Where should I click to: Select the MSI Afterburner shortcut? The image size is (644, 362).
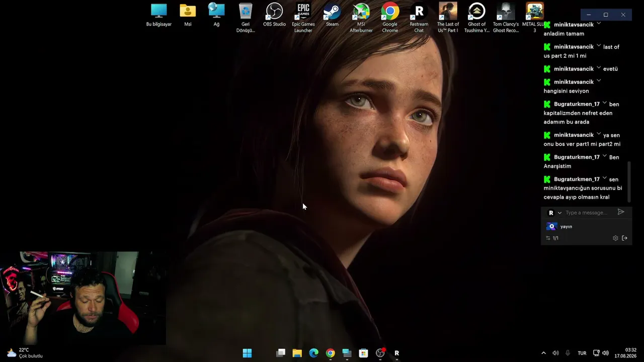coord(361,18)
